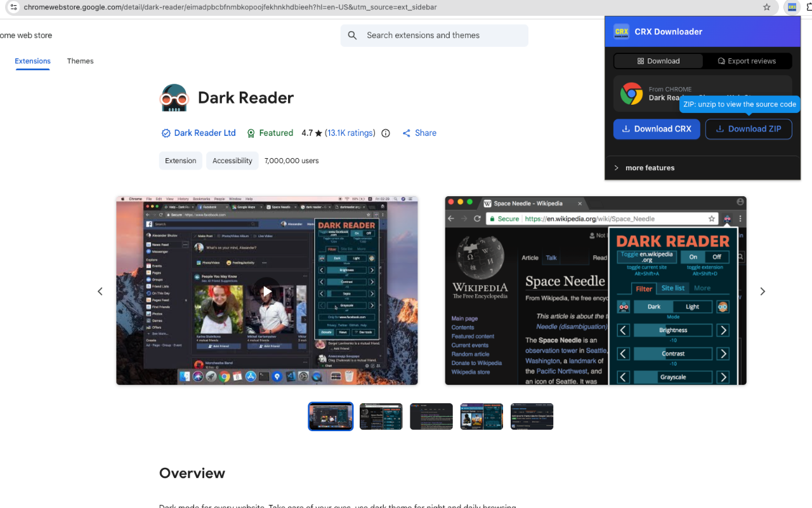Show previous screenshot with left arrow
Viewport: 812px width, 508px height.
point(100,291)
